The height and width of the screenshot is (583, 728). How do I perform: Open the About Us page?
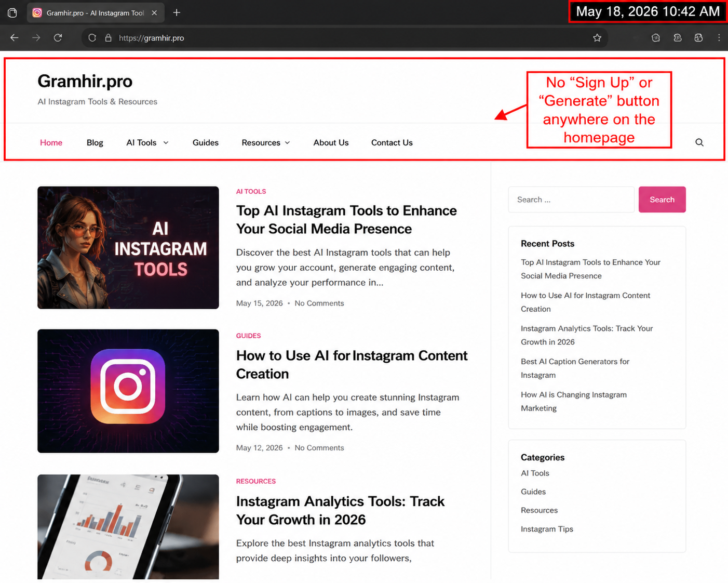tap(331, 142)
